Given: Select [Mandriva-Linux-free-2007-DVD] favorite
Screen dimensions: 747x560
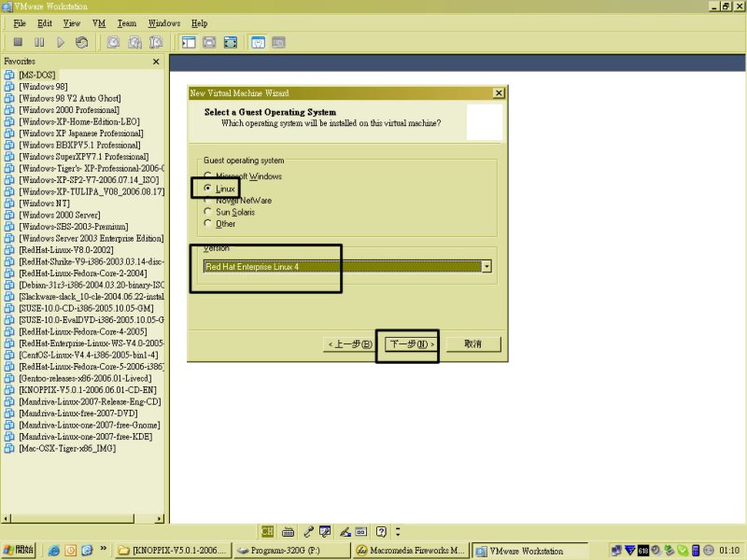Looking at the screenshot, I should click(78, 413).
